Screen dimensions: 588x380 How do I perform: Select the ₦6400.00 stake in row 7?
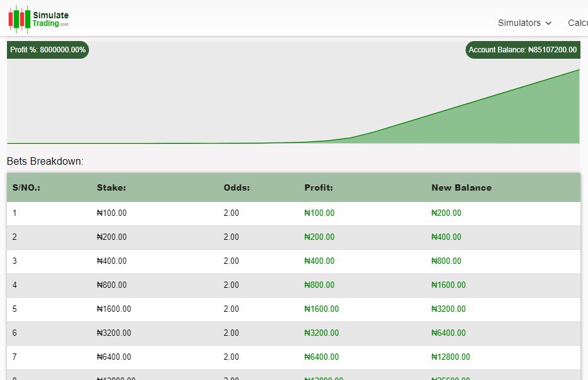114,357
